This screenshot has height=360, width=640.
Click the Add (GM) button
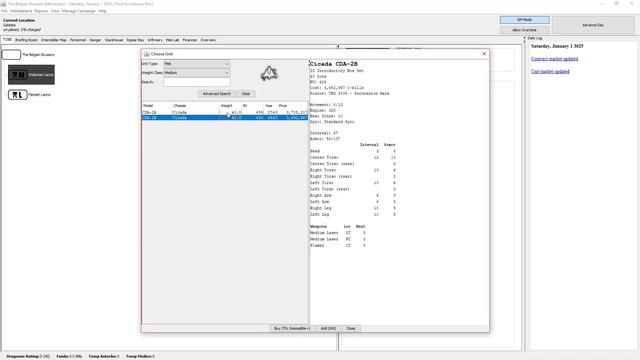[328, 329]
